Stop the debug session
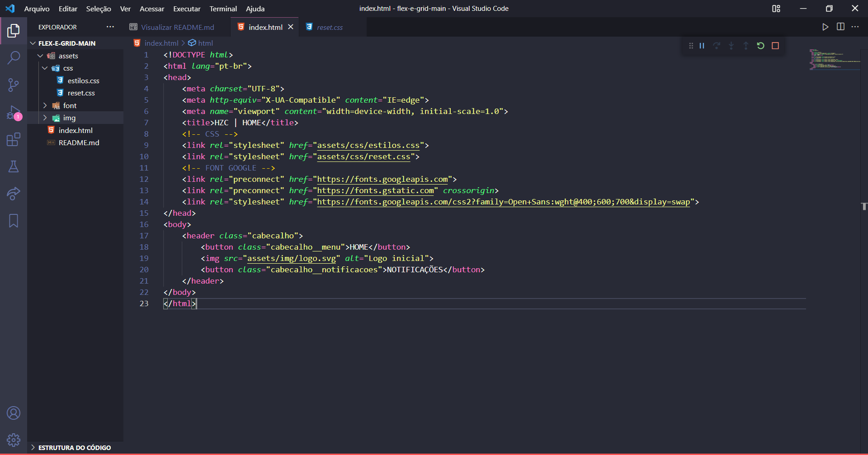The height and width of the screenshot is (455, 868). (x=775, y=46)
